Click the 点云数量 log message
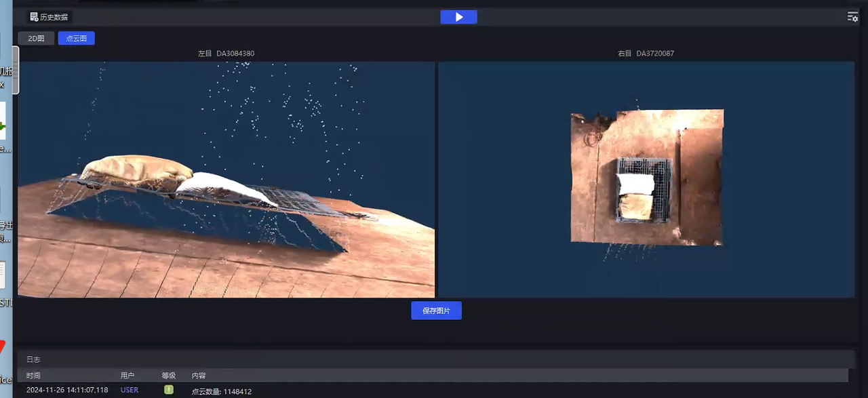Viewport: 868px width, 398px height. pyautogui.click(x=222, y=391)
